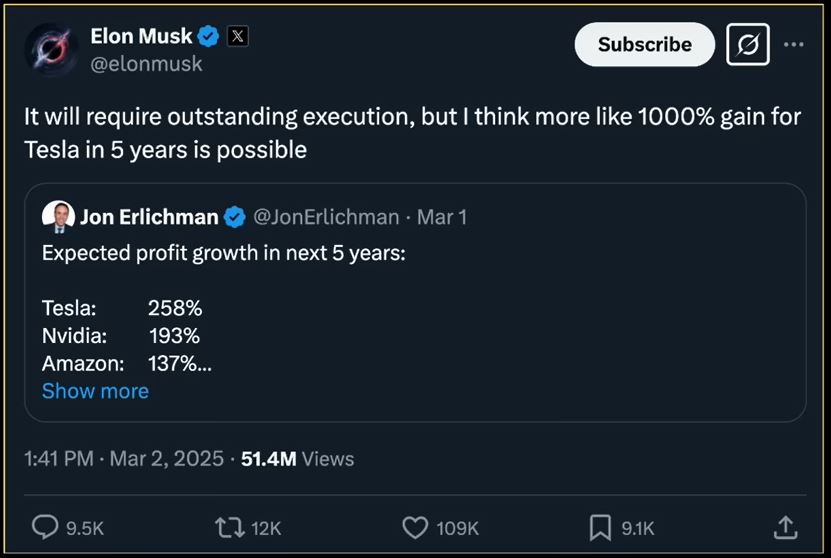Open the @JonErlichman handle in quoted tweet
This screenshot has height=558, width=831.
325,216
